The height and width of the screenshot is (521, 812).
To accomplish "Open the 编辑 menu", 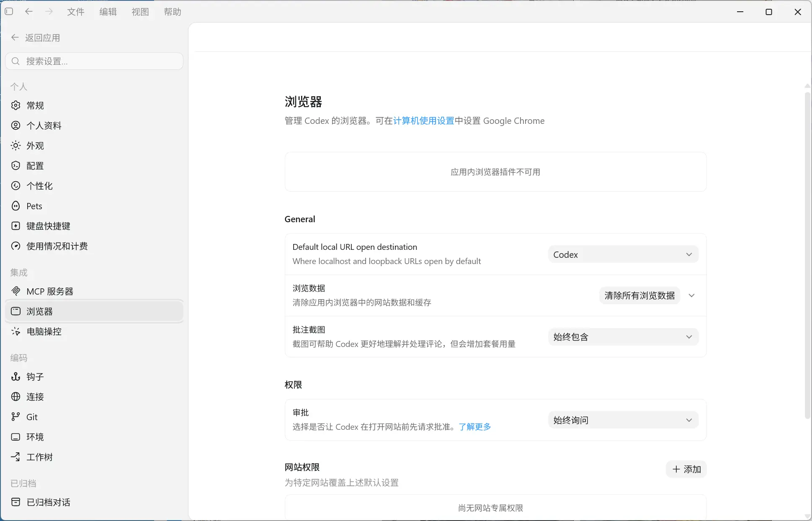I will [108, 12].
